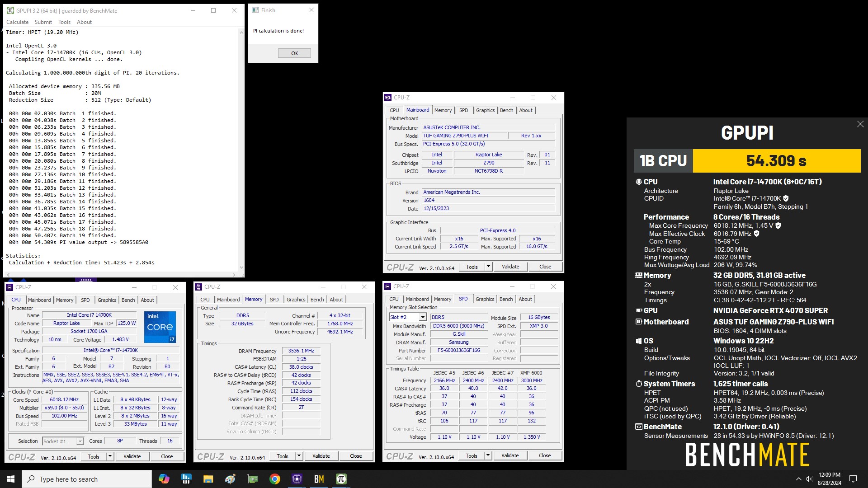
Task: Open the Submit menu in GPUPI
Action: 43,22
